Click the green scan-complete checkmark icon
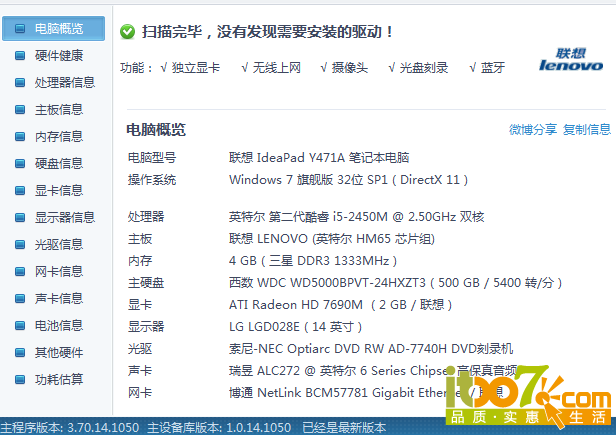 coord(127,31)
